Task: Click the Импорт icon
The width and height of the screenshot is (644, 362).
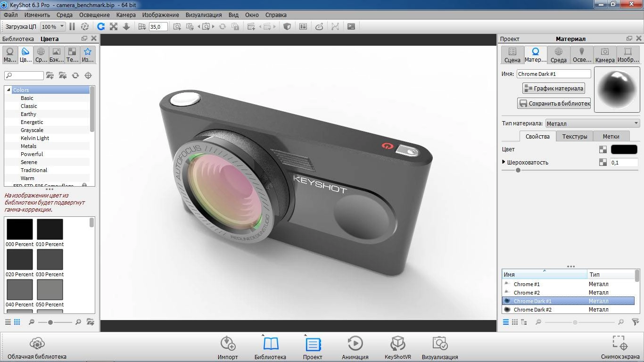Action: pos(228,348)
